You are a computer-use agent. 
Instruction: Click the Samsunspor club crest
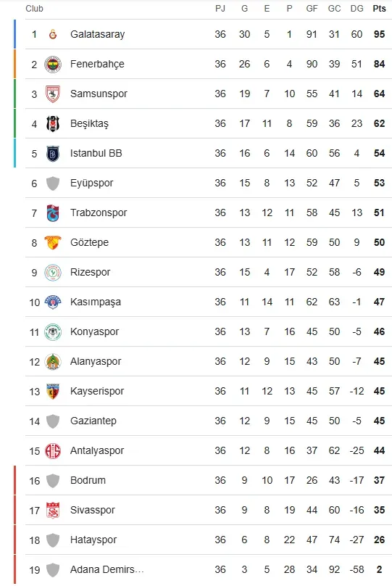point(53,94)
